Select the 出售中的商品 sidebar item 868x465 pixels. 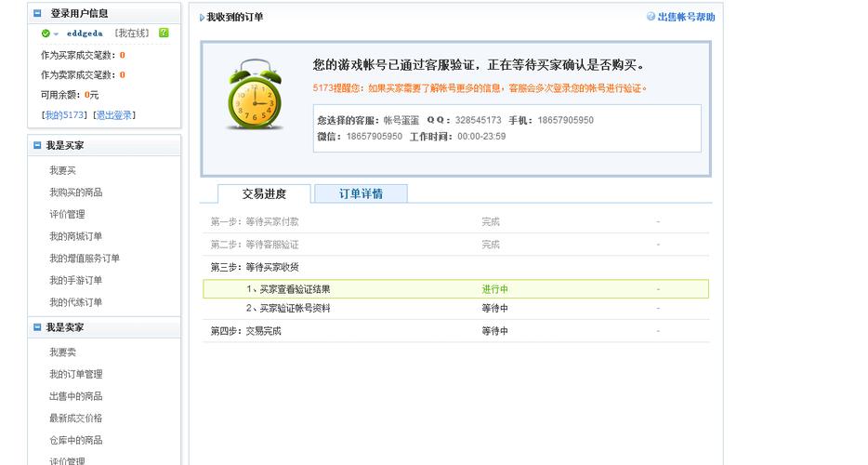75,397
